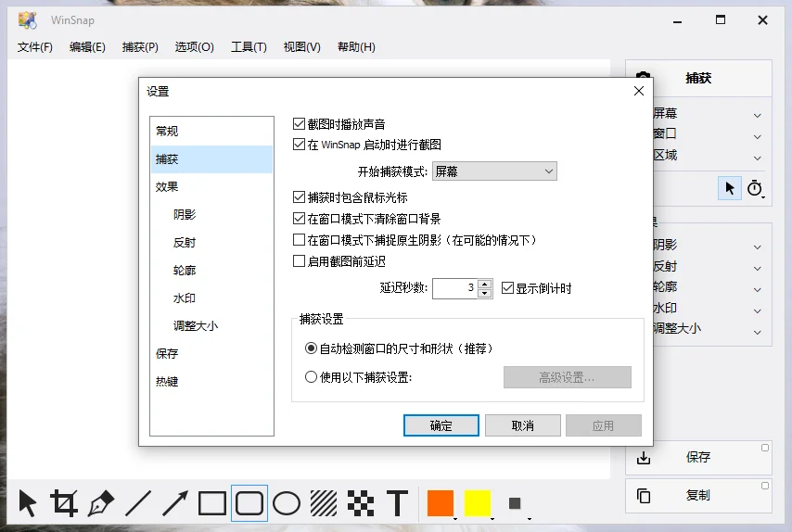
Task: Enable 在窗口模式下捕捉原生阴影 checkbox
Action: tap(299, 239)
